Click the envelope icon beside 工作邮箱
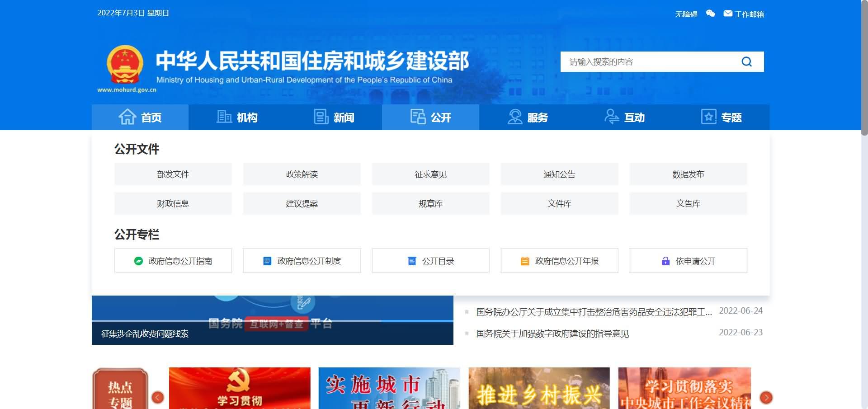This screenshot has width=868, height=409. click(x=728, y=14)
